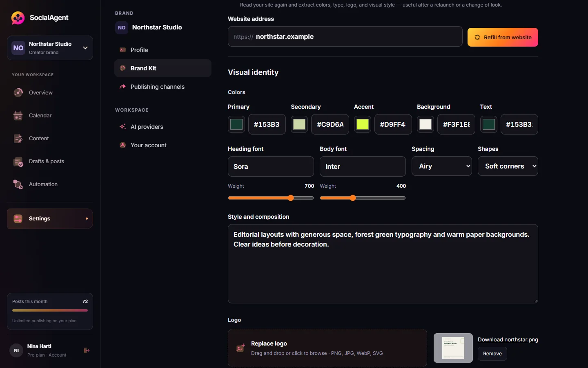Click the Body font weight slider
Screen dimensions: 588x368
(363, 198)
